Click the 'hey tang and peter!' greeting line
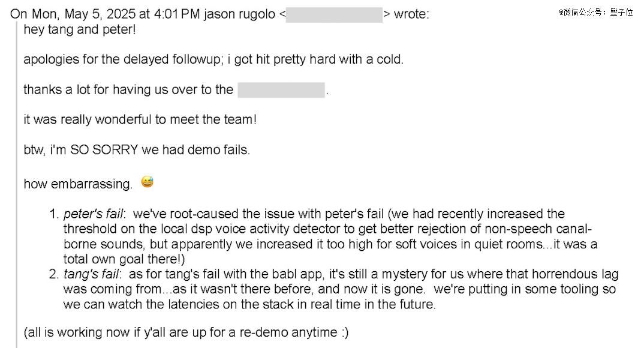 (80, 29)
